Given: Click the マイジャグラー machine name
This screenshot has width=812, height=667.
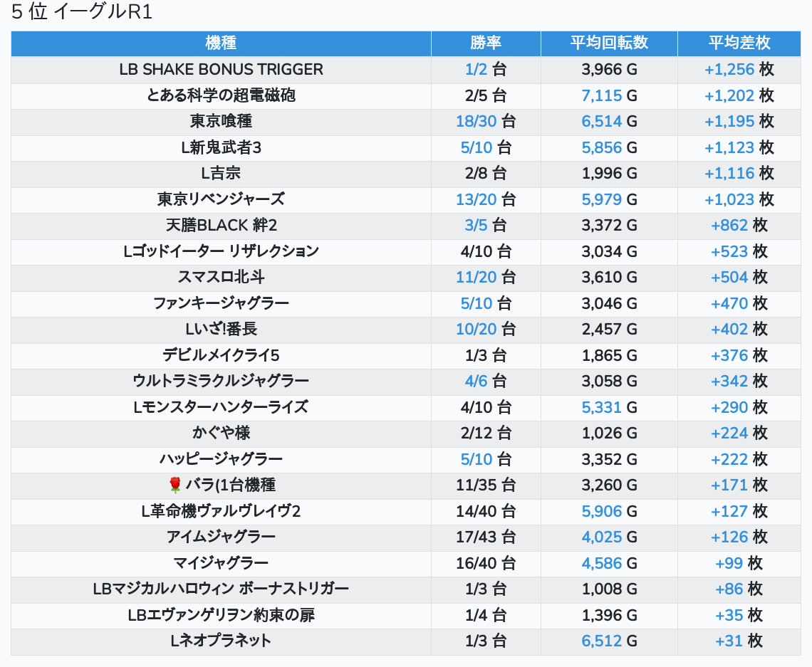Looking at the screenshot, I should tap(221, 563).
